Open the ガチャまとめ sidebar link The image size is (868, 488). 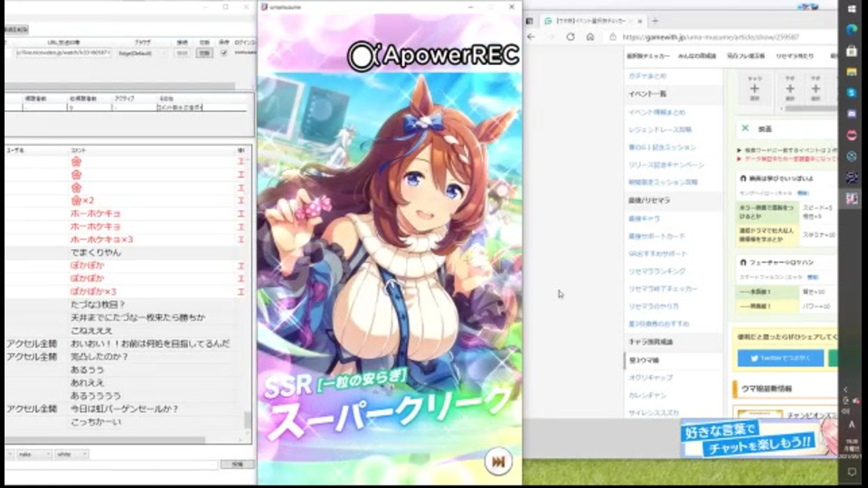(647, 76)
